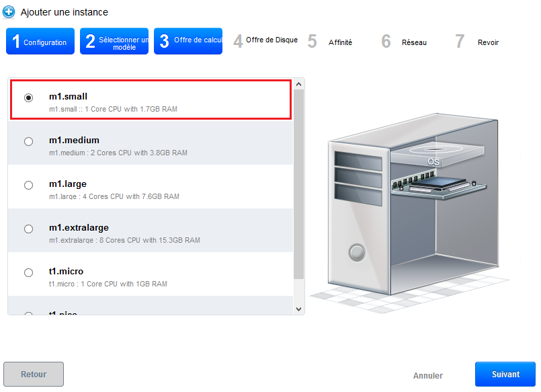
Task: Click the Annuler link
Action: coord(428,376)
